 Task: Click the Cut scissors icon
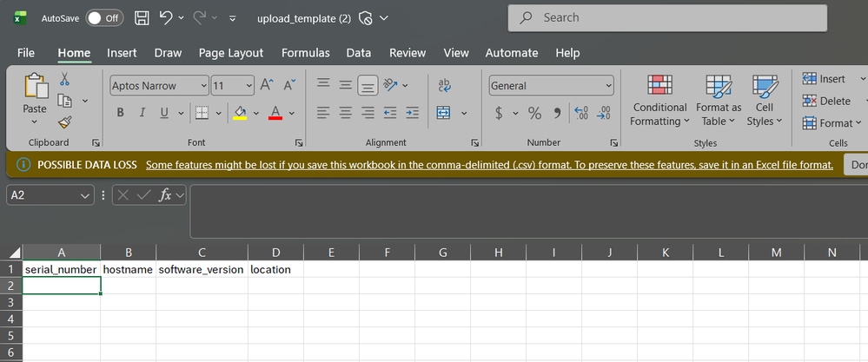coord(65,79)
